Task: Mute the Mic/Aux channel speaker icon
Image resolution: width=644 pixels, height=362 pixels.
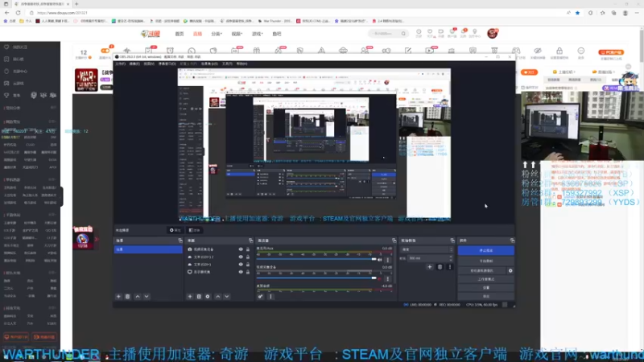Action: pyautogui.click(x=380, y=260)
